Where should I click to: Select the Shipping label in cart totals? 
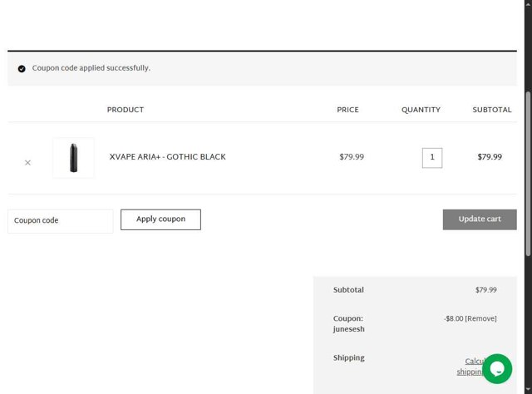coord(349,358)
